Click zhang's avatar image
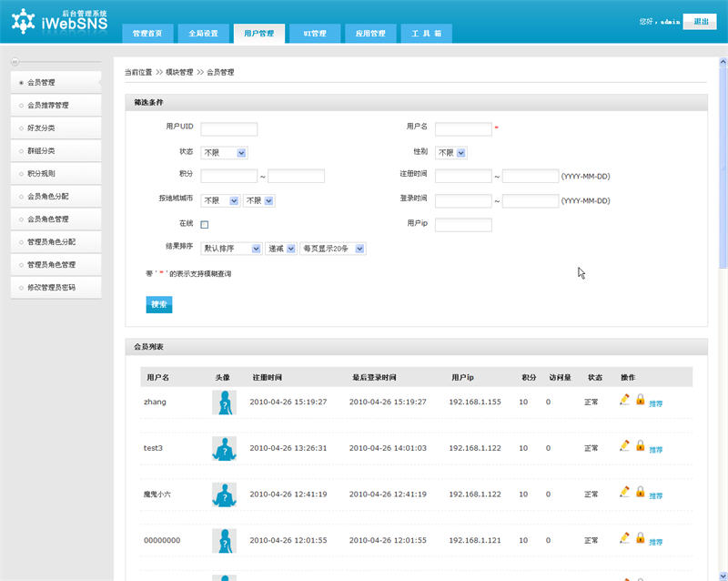Screen dimensions: 728x581 (x=224, y=402)
